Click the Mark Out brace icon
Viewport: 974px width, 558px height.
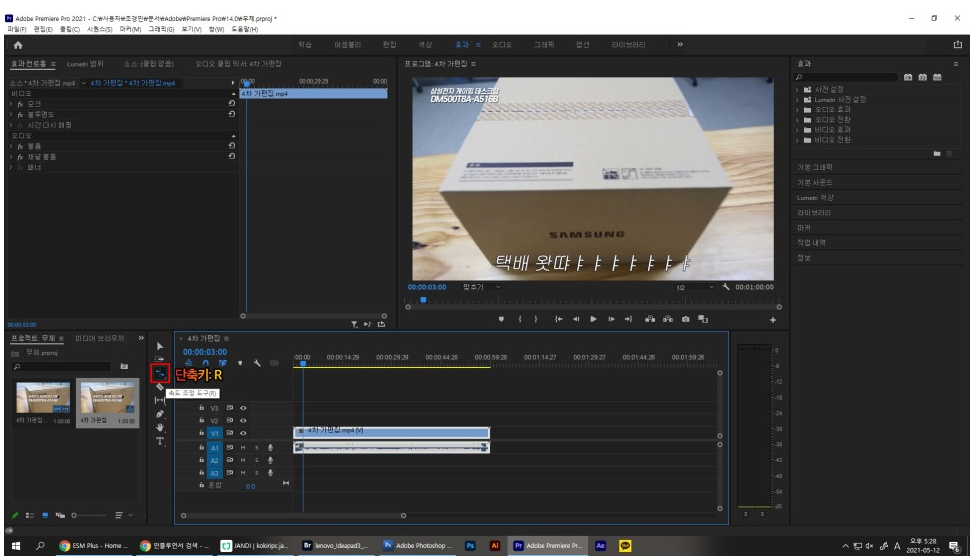pos(536,319)
